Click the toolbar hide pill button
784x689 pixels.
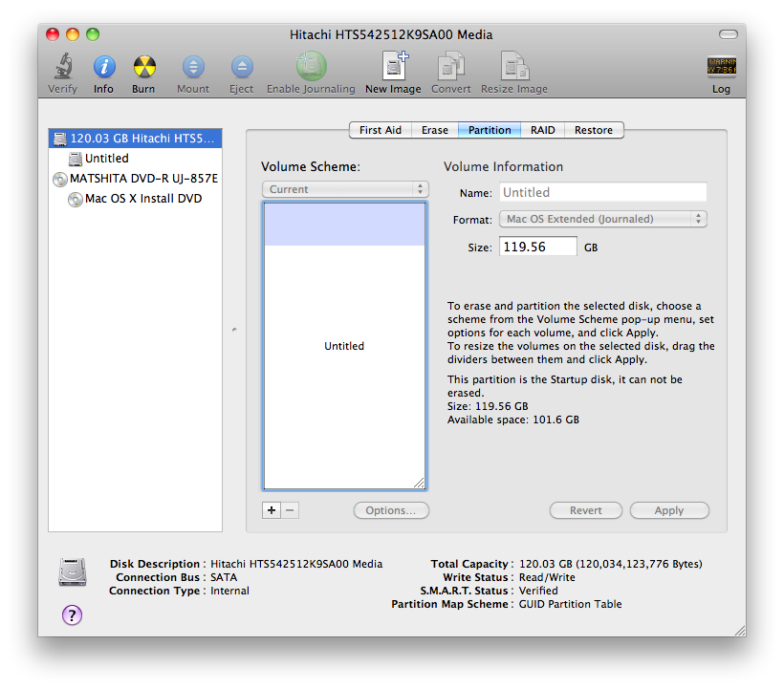(728, 34)
